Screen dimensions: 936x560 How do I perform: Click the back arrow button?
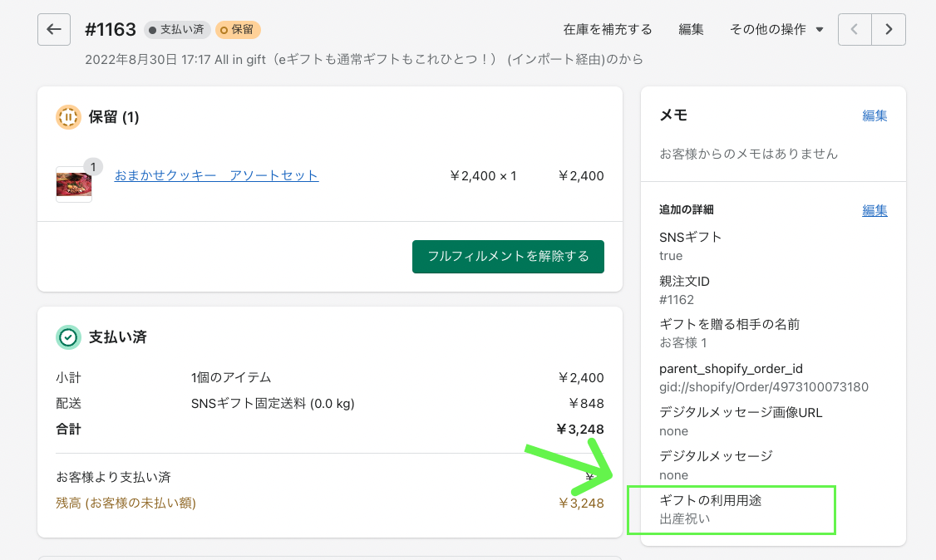(53, 30)
